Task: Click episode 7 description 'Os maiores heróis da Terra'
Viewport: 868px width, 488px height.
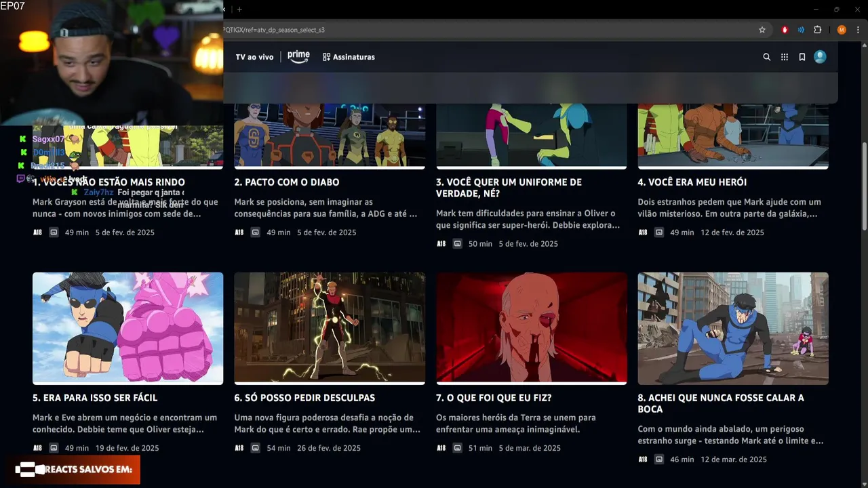Action: 516,424
